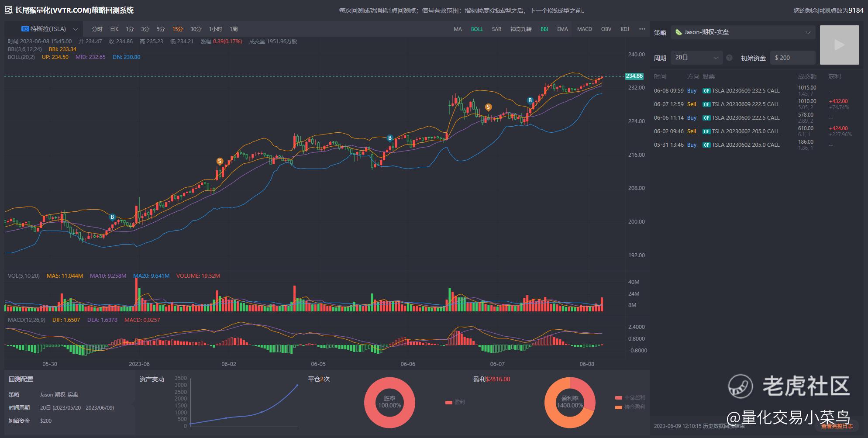
Task: Switch chart to 日K timeframe
Action: [114, 29]
